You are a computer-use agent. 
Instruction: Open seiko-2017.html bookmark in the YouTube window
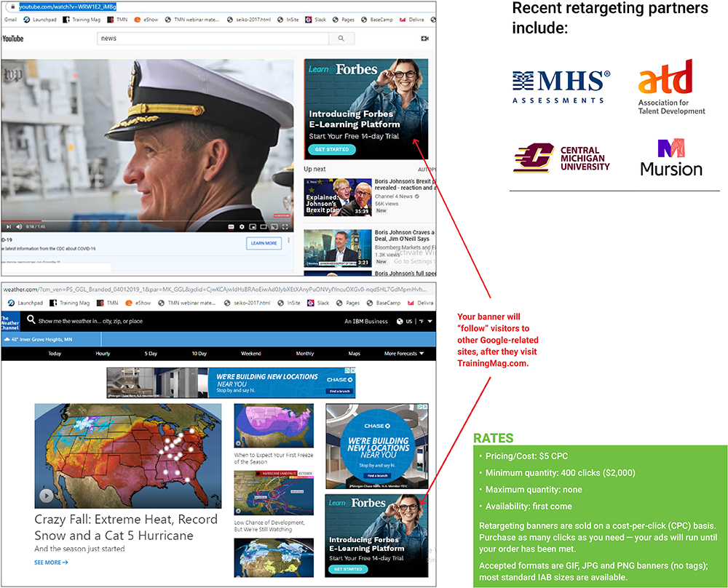[x=249, y=20]
